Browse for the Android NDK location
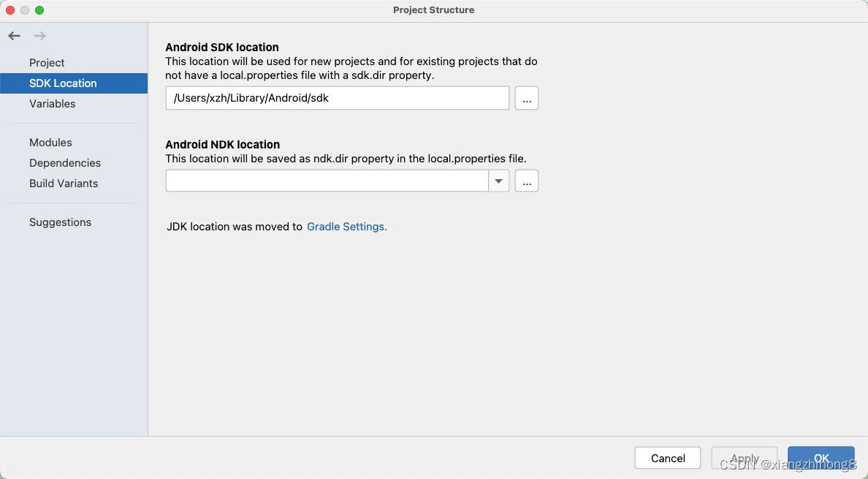Image resolution: width=868 pixels, height=479 pixels. tap(526, 181)
